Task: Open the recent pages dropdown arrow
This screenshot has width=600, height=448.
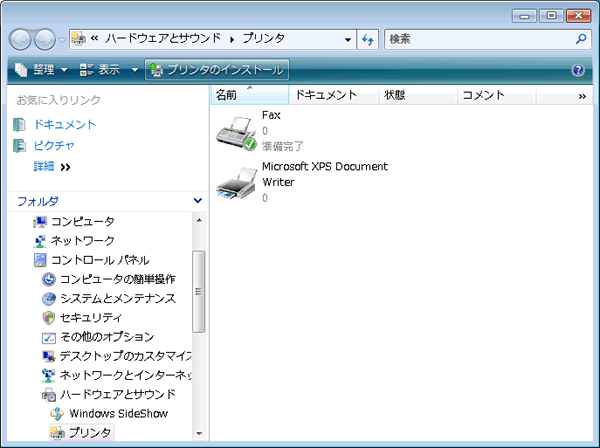Action: point(62,39)
